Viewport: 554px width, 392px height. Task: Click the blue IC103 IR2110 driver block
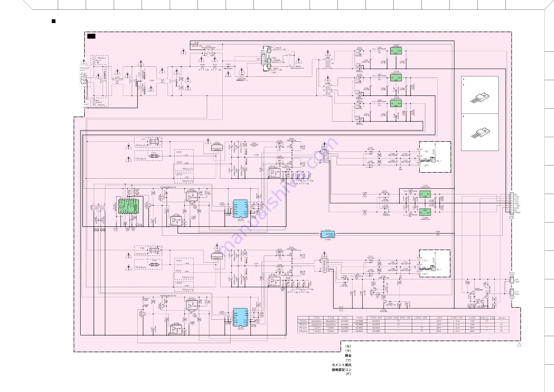point(241,209)
